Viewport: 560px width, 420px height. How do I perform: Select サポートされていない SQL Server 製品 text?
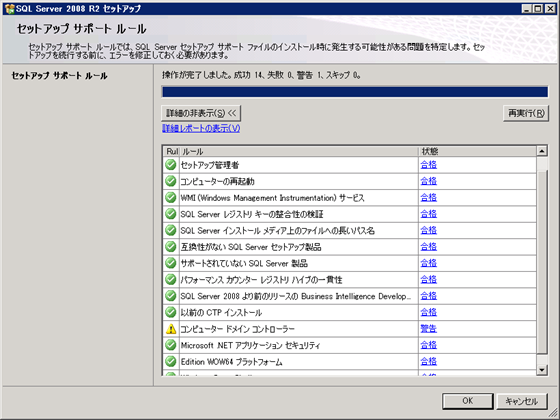click(244, 264)
